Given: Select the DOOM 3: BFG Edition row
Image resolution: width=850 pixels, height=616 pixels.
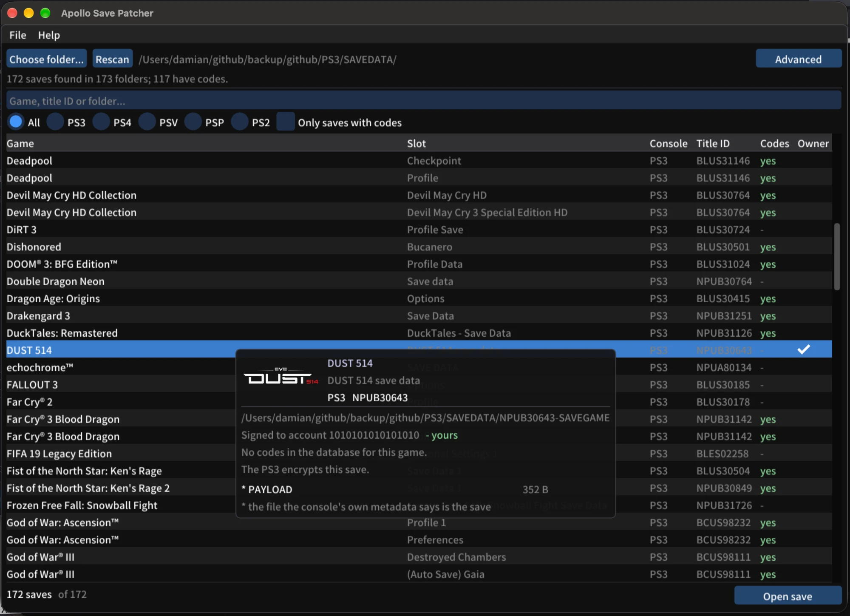Looking at the screenshot, I should (x=419, y=264).
